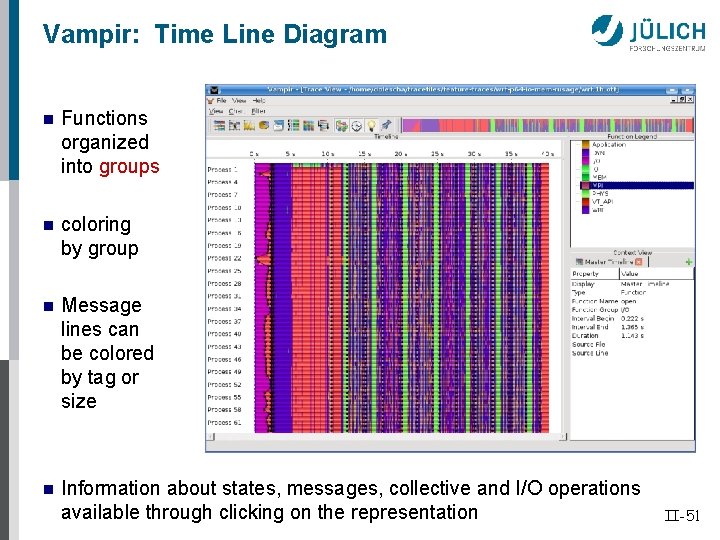Screen dimensions: 720x540
Task: Click the 10 s mark on time ruler
Action: 327,154
